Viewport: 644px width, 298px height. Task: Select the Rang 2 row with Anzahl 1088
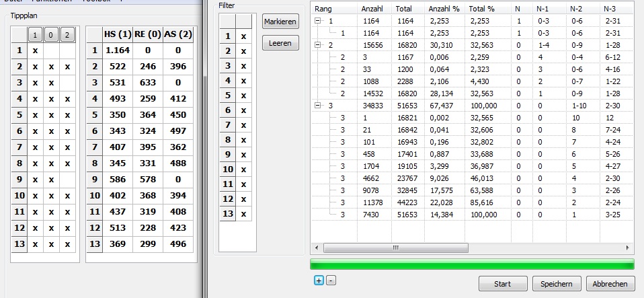click(x=473, y=81)
